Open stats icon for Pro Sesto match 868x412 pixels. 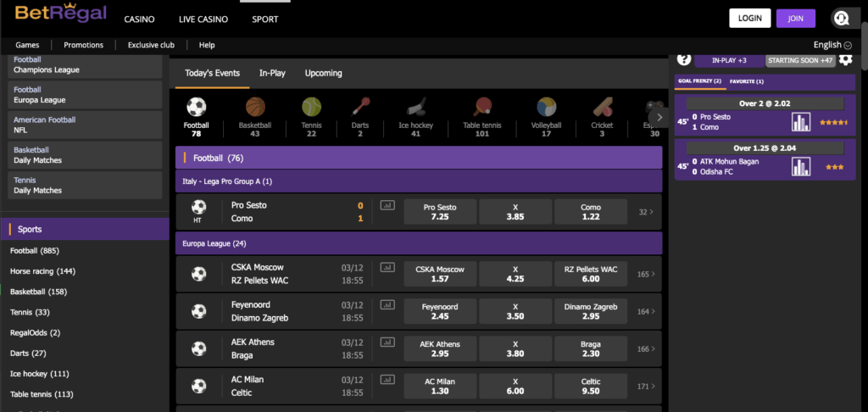(387, 205)
